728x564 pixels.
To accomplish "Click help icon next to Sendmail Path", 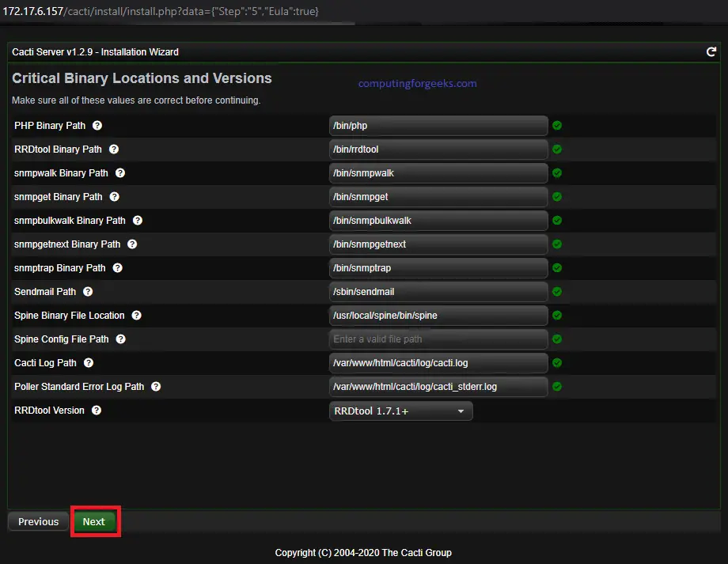I will click(88, 292).
